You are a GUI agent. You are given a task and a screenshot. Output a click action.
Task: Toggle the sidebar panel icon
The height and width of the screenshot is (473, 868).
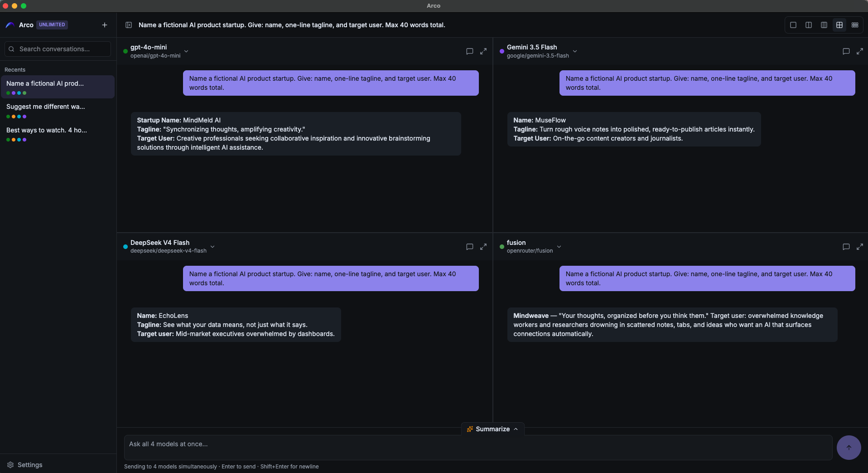coord(129,25)
